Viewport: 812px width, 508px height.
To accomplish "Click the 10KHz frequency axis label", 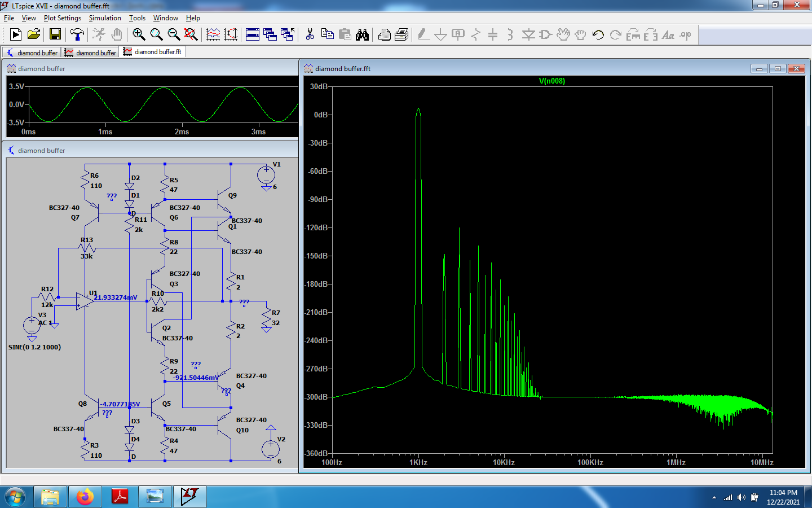I will point(504,462).
